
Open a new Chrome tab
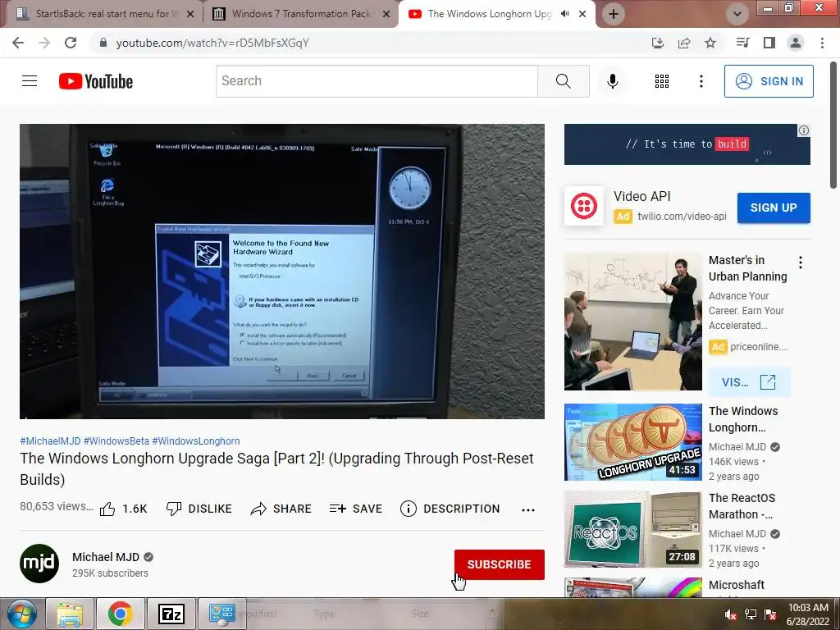point(614,14)
